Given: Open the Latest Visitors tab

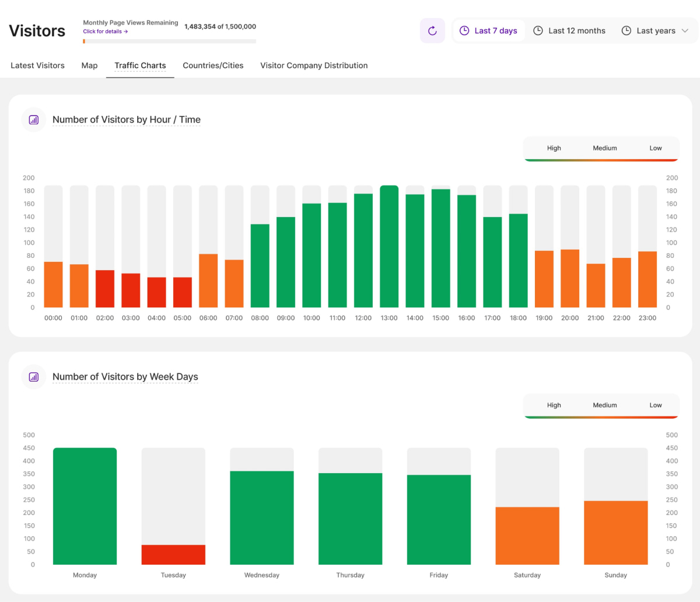Looking at the screenshot, I should pos(37,65).
